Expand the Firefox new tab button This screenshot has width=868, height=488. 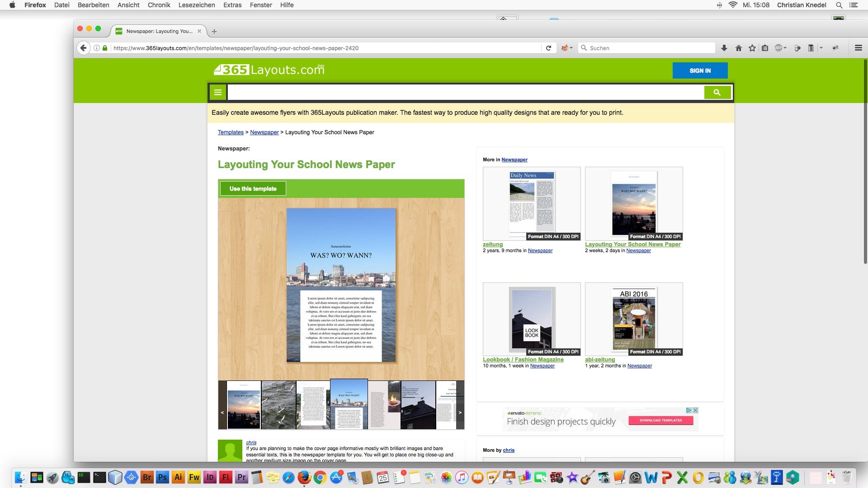[x=214, y=31]
